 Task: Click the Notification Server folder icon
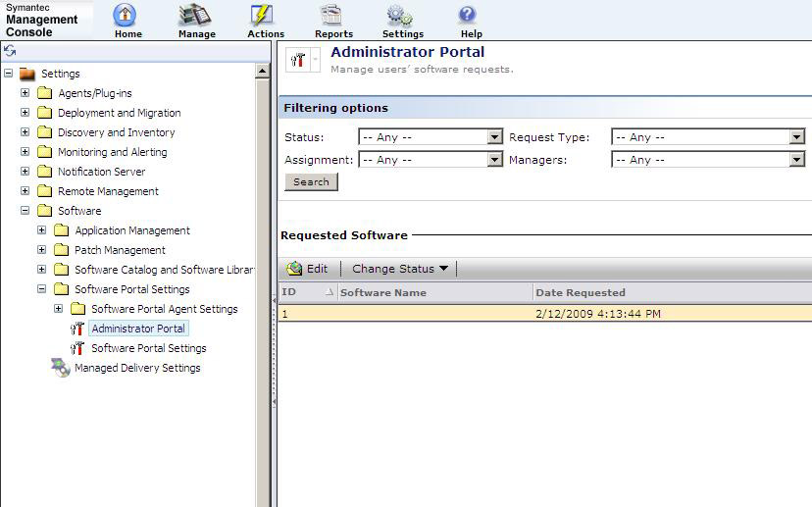[44, 172]
